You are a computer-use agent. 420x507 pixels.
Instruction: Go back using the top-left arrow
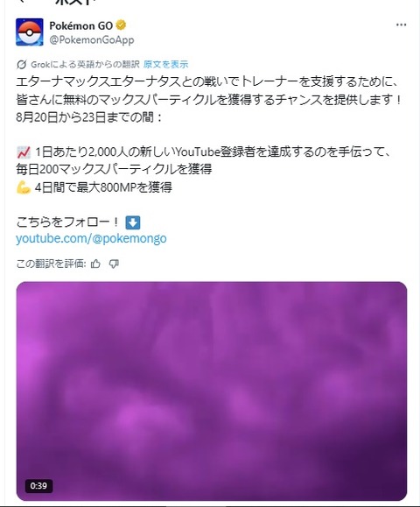pyautogui.click(x=21, y=2)
